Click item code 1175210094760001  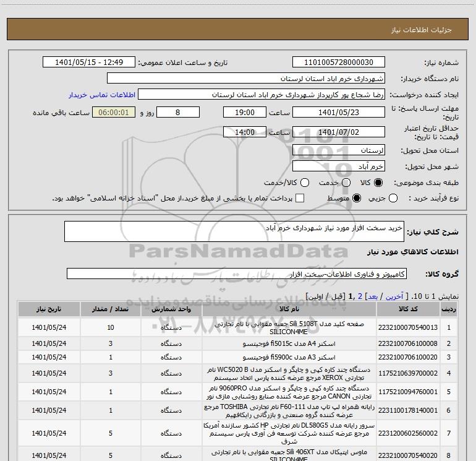[408, 392]
